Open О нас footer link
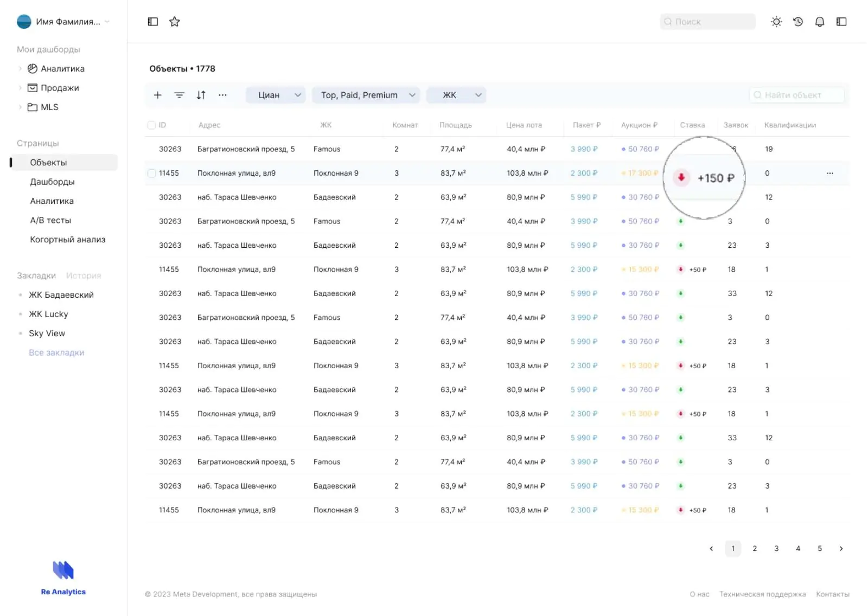Image resolution: width=868 pixels, height=616 pixels. [x=699, y=594]
